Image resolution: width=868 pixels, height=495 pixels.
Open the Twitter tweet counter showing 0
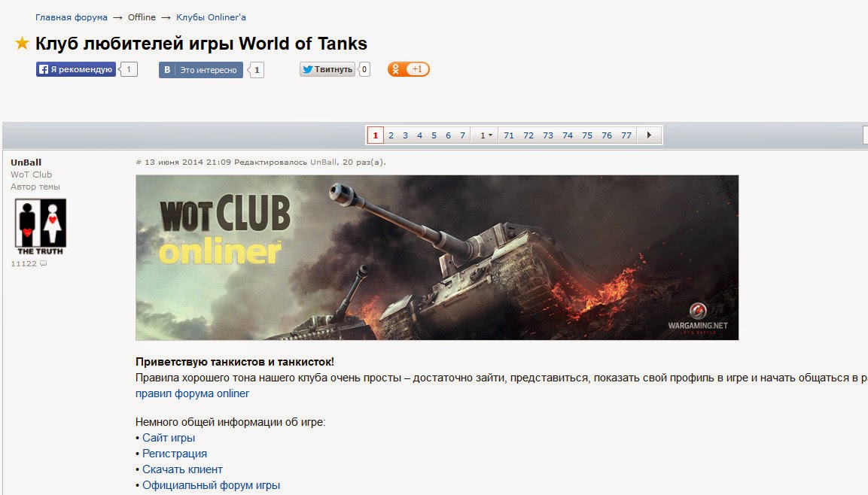point(364,69)
